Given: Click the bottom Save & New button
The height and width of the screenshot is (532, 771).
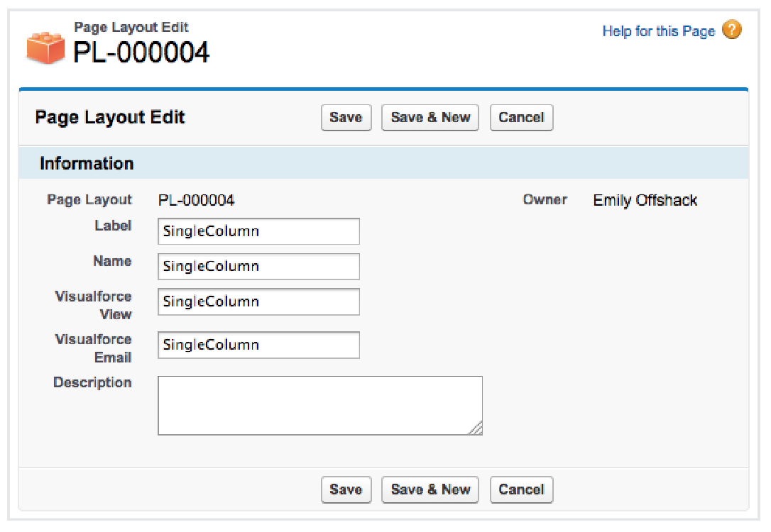Looking at the screenshot, I should tap(430, 489).
